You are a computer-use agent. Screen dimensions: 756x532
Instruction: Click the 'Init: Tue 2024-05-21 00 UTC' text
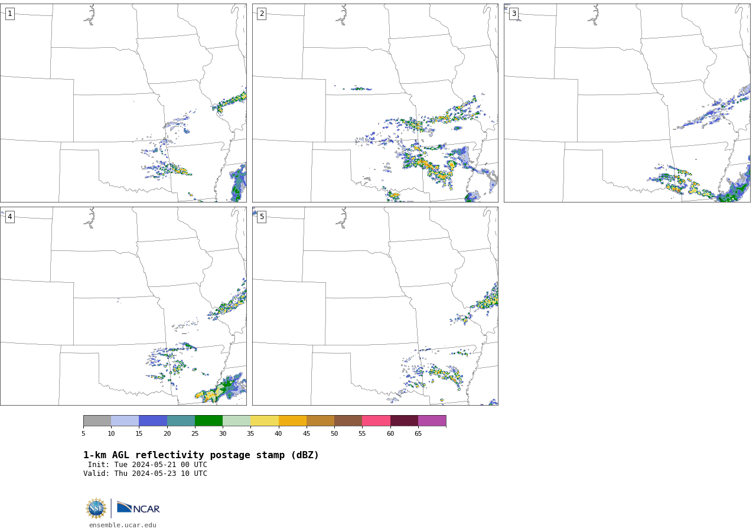click(148, 465)
